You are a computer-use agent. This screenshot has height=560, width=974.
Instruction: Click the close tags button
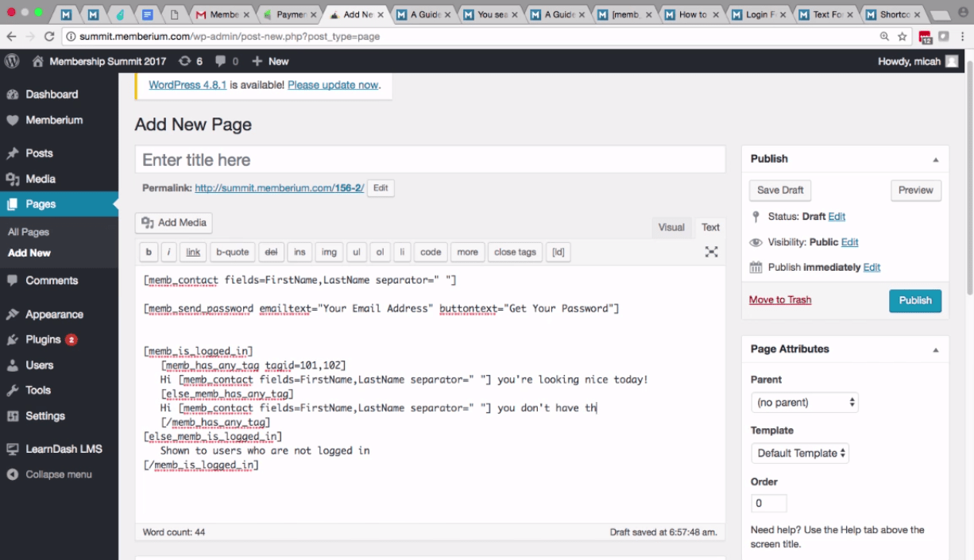point(515,252)
